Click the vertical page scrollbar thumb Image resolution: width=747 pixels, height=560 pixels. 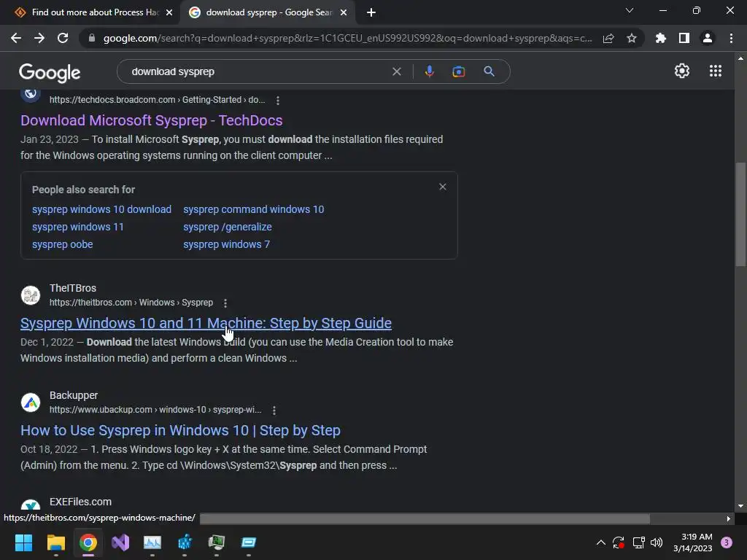pyautogui.click(x=740, y=214)
